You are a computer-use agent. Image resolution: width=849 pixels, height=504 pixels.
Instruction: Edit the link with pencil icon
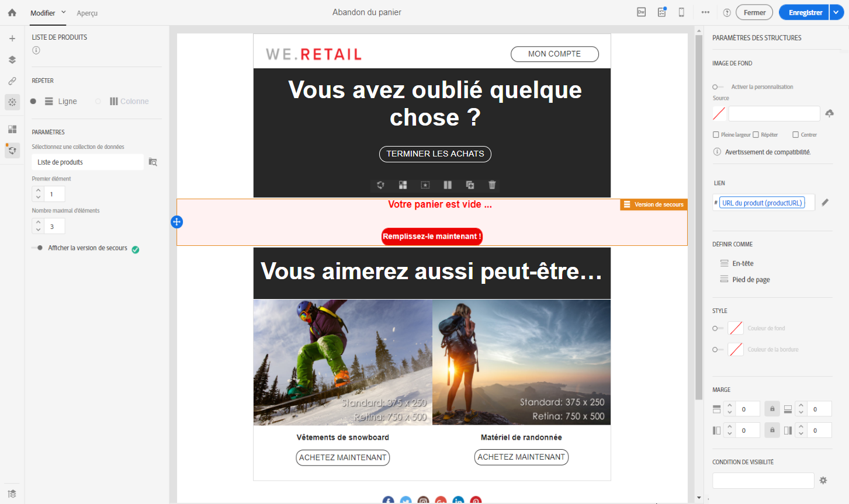(x=825, y=203)
